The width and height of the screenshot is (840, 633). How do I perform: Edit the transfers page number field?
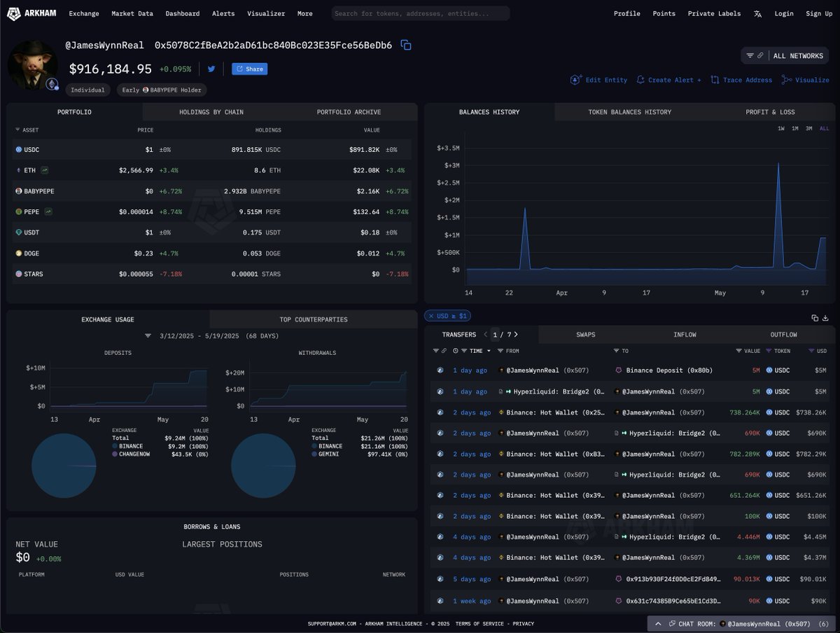click(496, 335)
